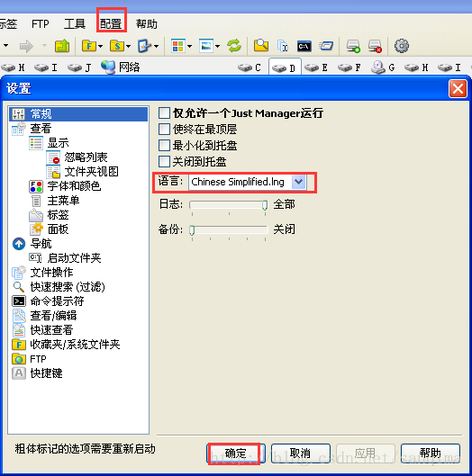
Task: Click the green up-folder toolbar icon
Action: [x=62, y=46]
